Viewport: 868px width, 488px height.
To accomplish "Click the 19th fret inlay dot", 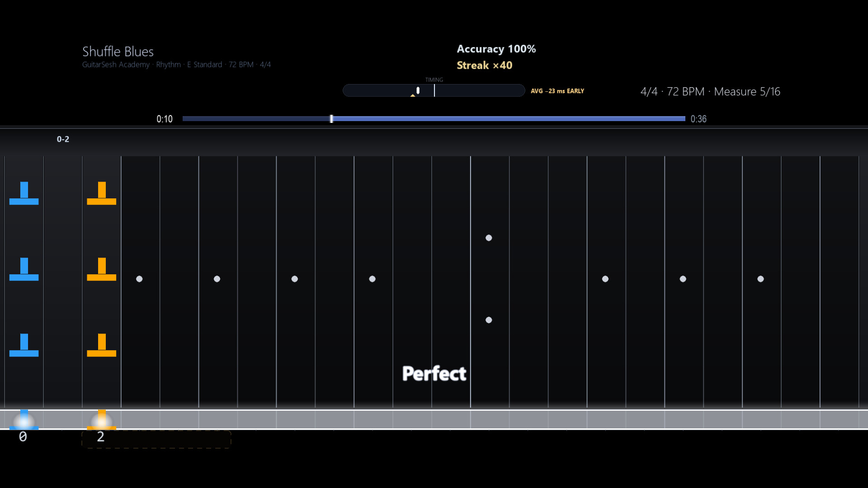I will (761, 279).
